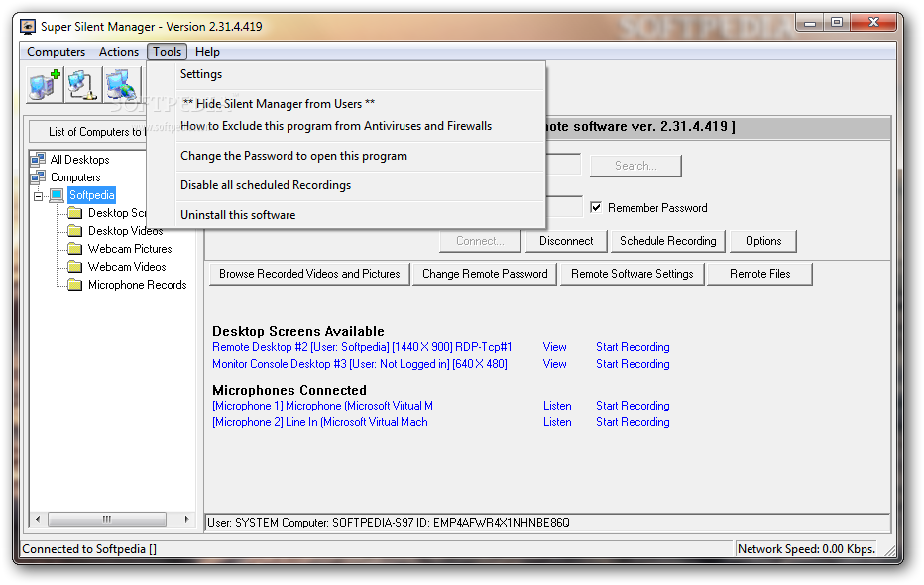
Task: Open Remote Software Settings
Action: 633,274
